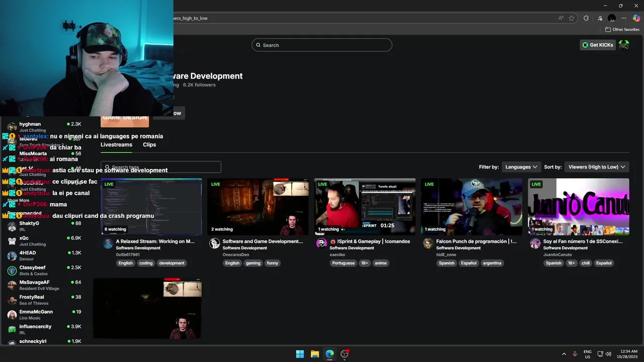Open the OBS-style app icon in taskbar
Screen dimensions: 644x362
coord(345,354)
